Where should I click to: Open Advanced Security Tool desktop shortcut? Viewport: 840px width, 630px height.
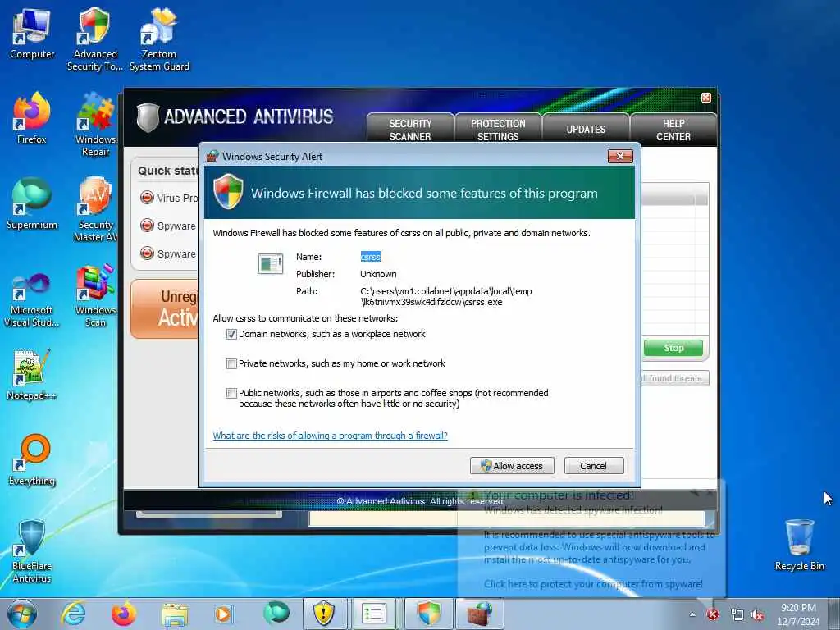coord(95,39)
